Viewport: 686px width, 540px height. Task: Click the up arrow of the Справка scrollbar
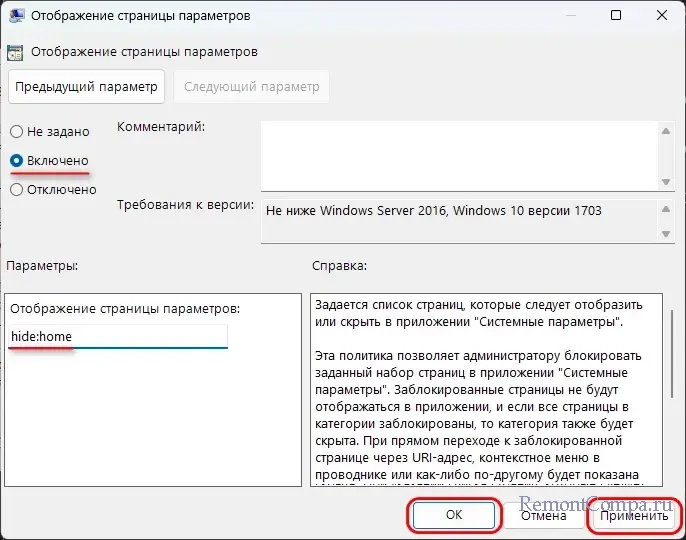(x=670, y=302)
